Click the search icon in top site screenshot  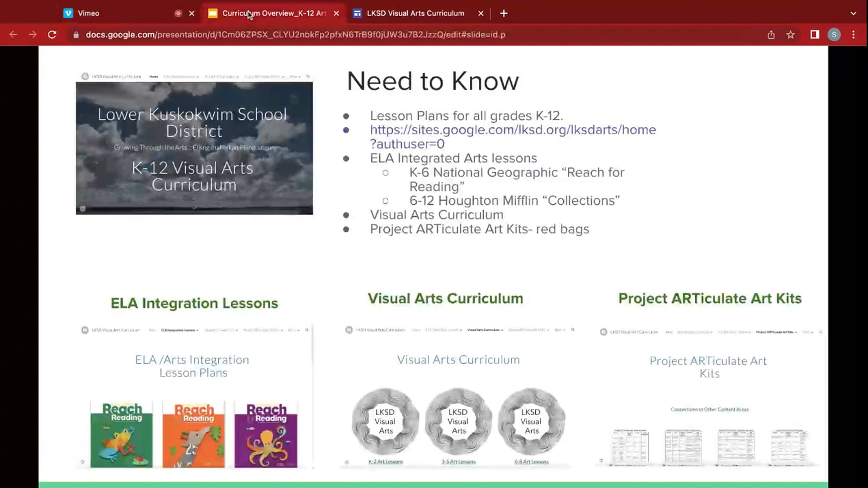click(x=308, y=76)
